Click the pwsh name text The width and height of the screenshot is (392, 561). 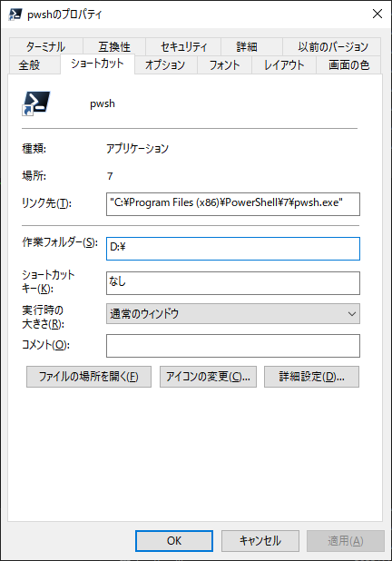(103, 103)
